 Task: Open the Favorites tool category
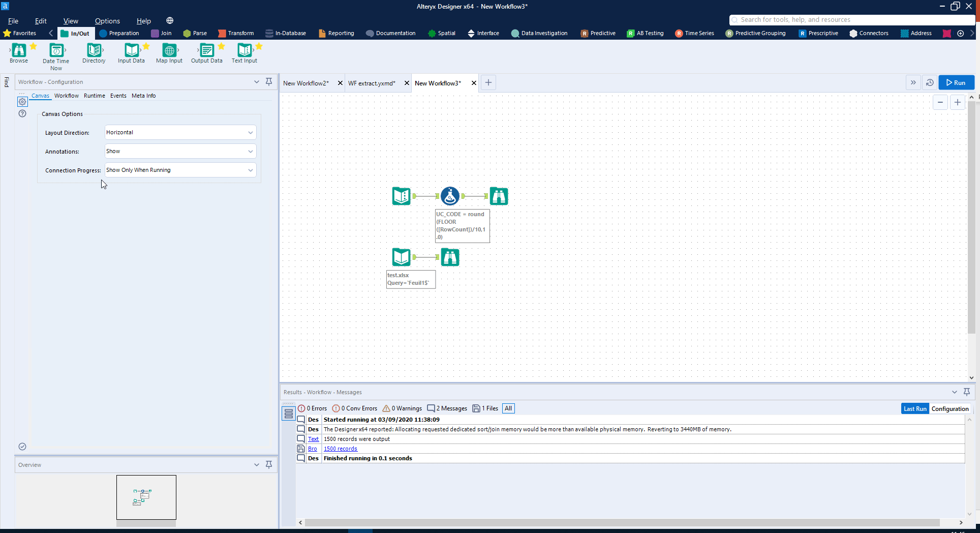(x=20, y=33)
